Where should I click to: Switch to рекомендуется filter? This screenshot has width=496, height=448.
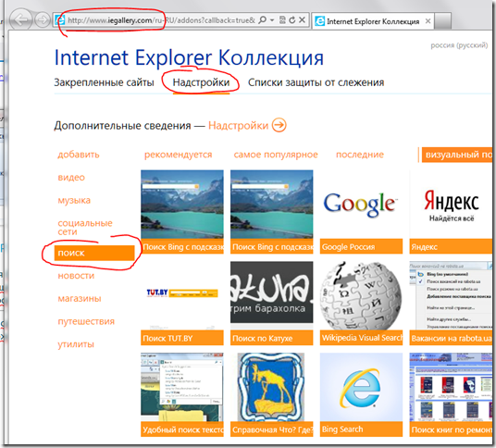(178, 155)
